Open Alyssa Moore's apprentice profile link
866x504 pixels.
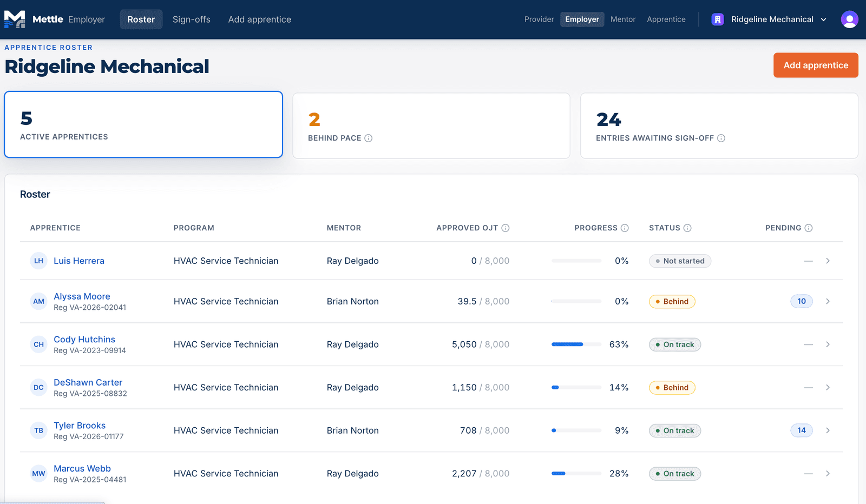82,296
